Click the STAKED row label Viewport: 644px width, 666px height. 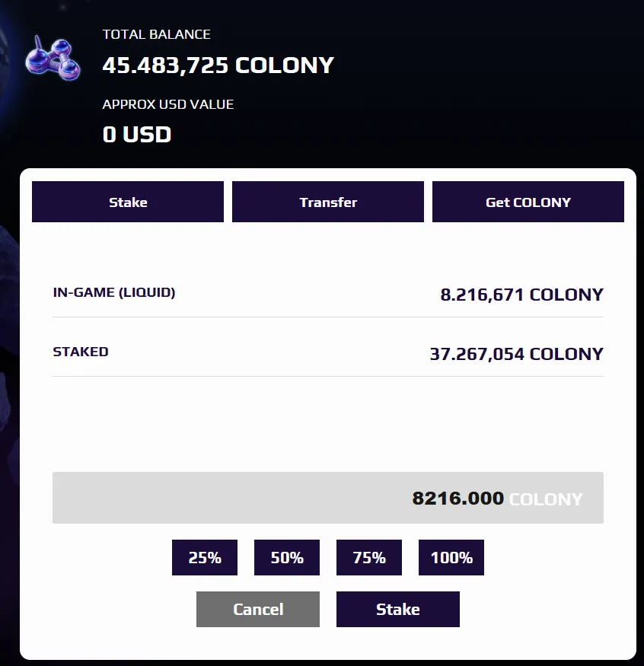81,352
